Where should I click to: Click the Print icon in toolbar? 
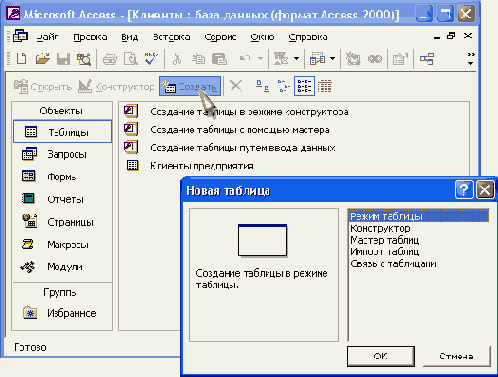[110, 59]
